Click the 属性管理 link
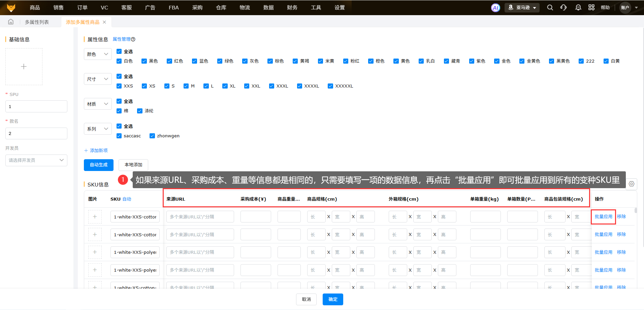This screenshot has width=644, height=310. click(122, 39)
